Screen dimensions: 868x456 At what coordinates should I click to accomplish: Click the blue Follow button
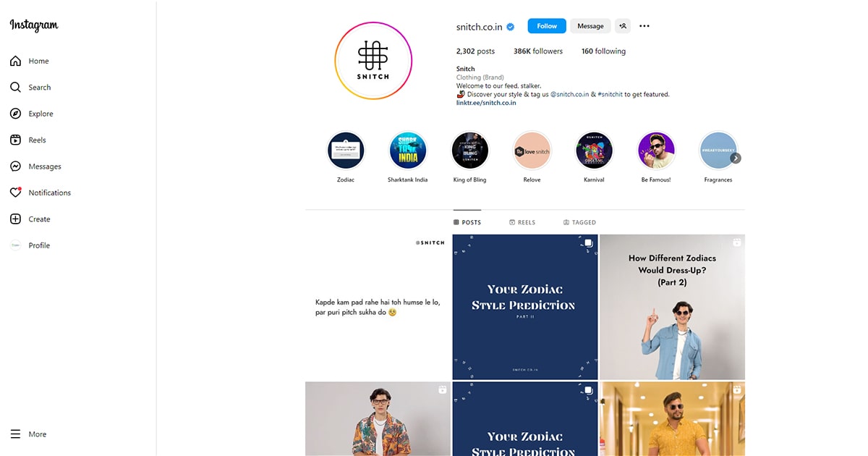tap(547, 26)
